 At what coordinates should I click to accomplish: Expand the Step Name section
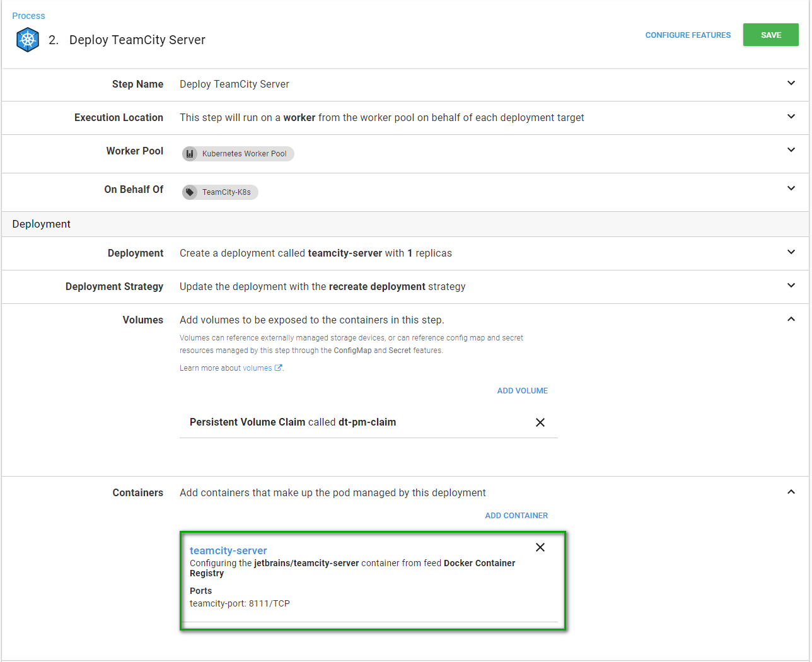(791, 83)
